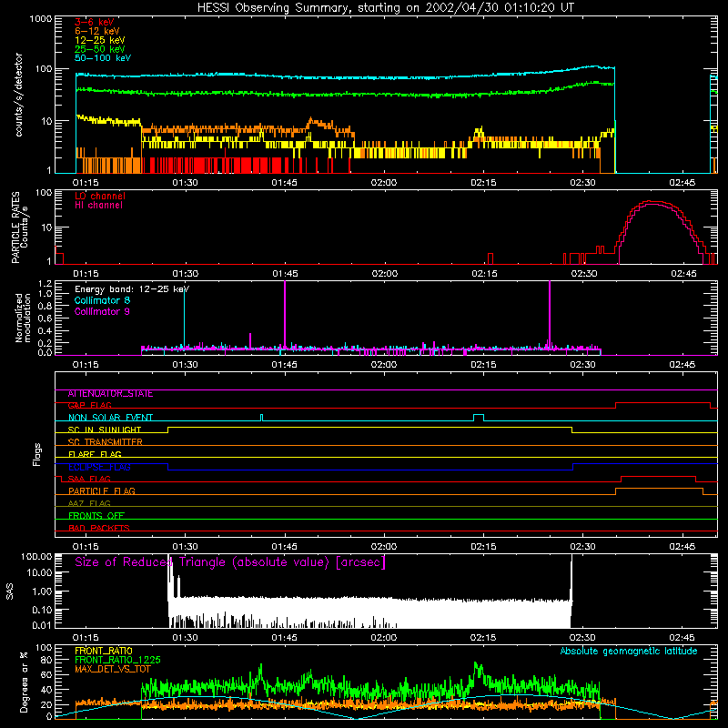Select the 3-6 keV legend label
This screenshot has width=728, height=728.
tap(94, 22)
